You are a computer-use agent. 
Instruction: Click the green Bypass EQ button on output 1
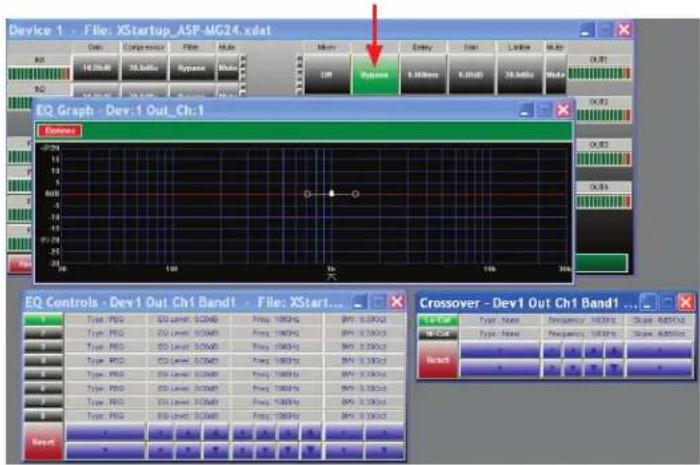coord(375,75)
